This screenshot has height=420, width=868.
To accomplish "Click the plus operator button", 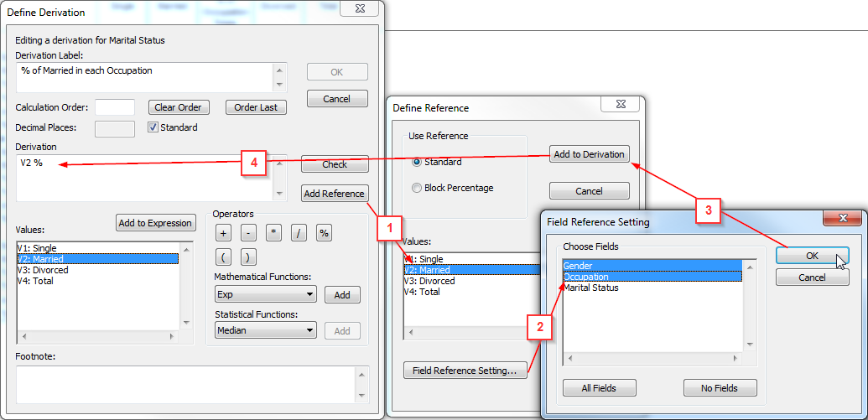I will click(224, 233).
